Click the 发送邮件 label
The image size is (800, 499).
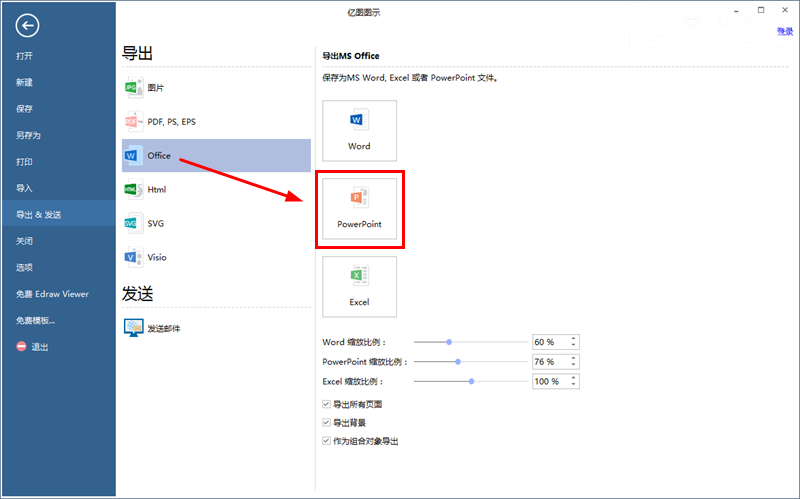pyautogui.click(x=164, y=329)
